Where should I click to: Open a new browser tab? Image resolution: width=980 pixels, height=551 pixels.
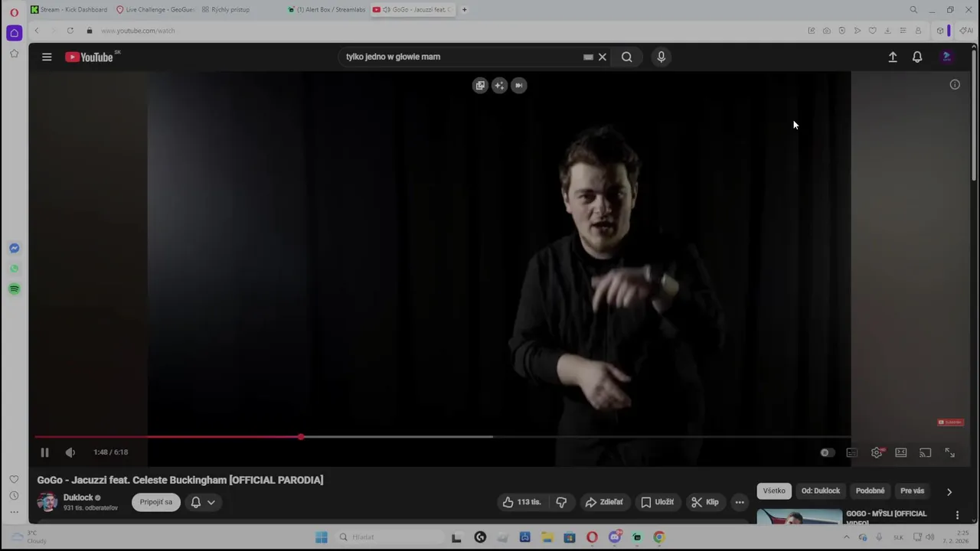click(464, 10)
